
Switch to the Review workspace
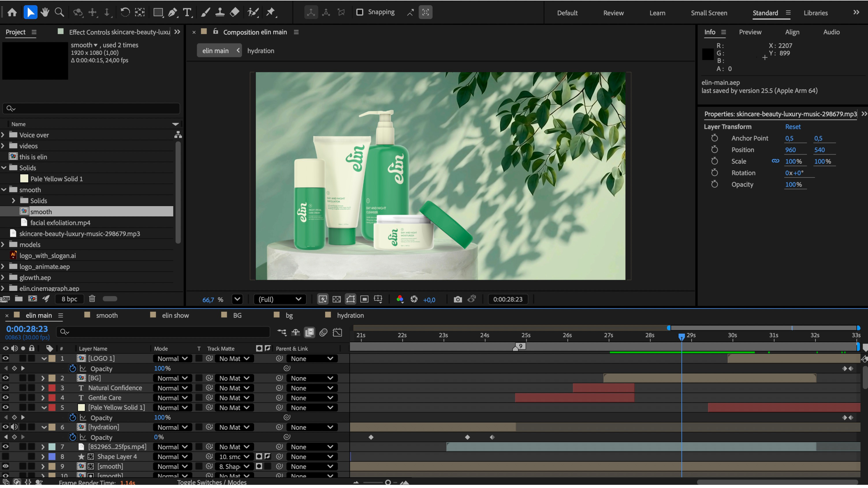pyautogui.click(x=613, y=13)
